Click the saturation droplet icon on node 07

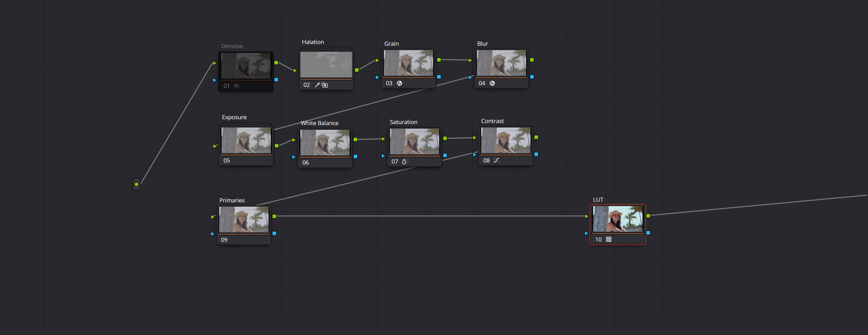[x=404, y=161]
